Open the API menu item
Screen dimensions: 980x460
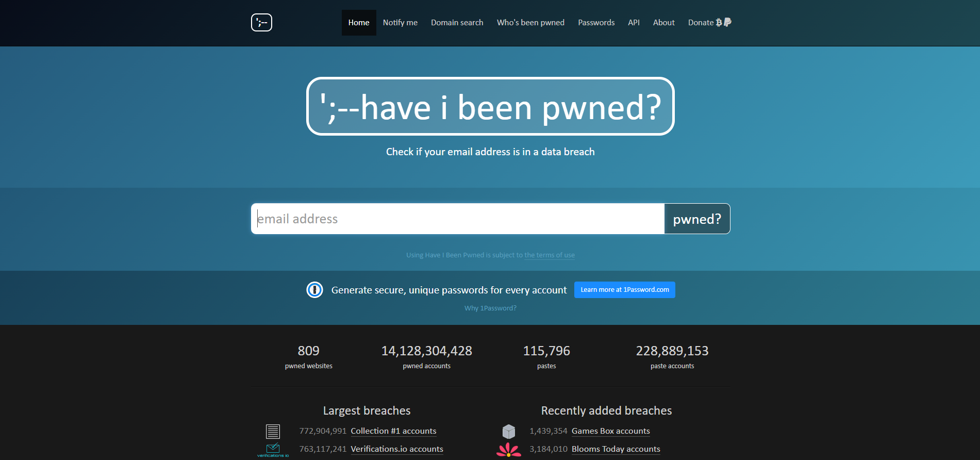point(634,23)
